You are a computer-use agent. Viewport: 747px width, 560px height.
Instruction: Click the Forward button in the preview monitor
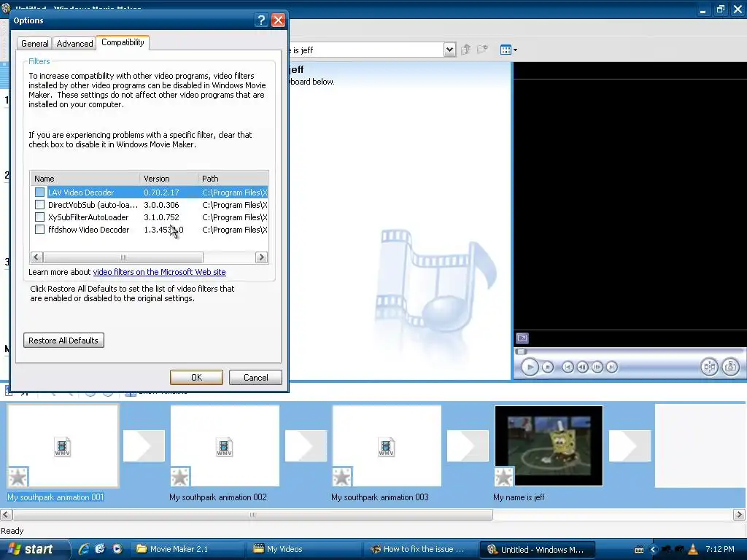pyautogui.click(x=612, y=367)
